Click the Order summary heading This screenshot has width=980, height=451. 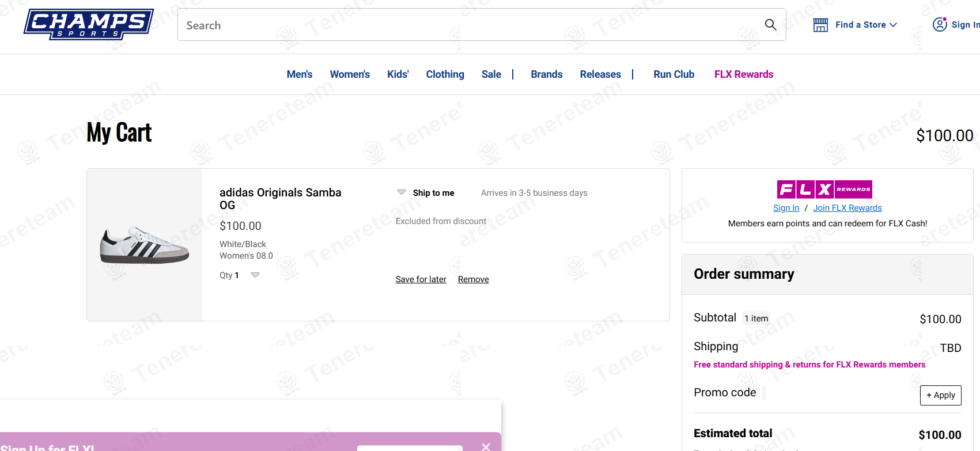[x=744, y=274]
